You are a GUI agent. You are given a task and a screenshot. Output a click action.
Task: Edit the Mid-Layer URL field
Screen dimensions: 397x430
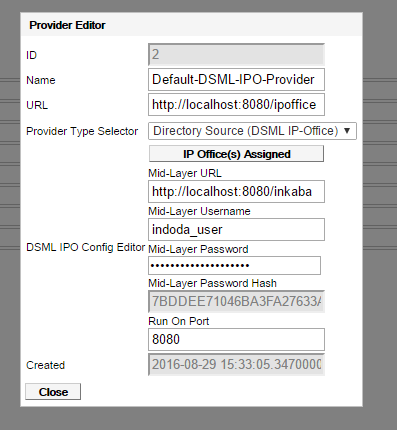point(236,191)
